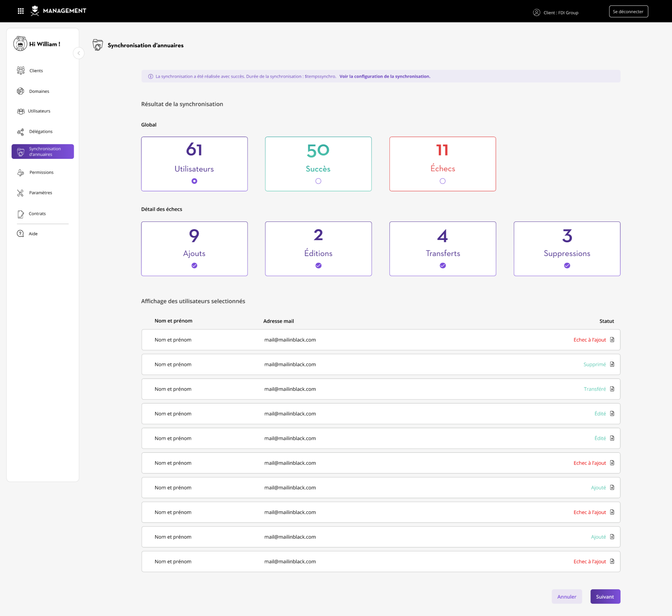Open 'Voir la configuration de la synchronisation' link
The image size is (672, 616).
[x=385, y=76]
